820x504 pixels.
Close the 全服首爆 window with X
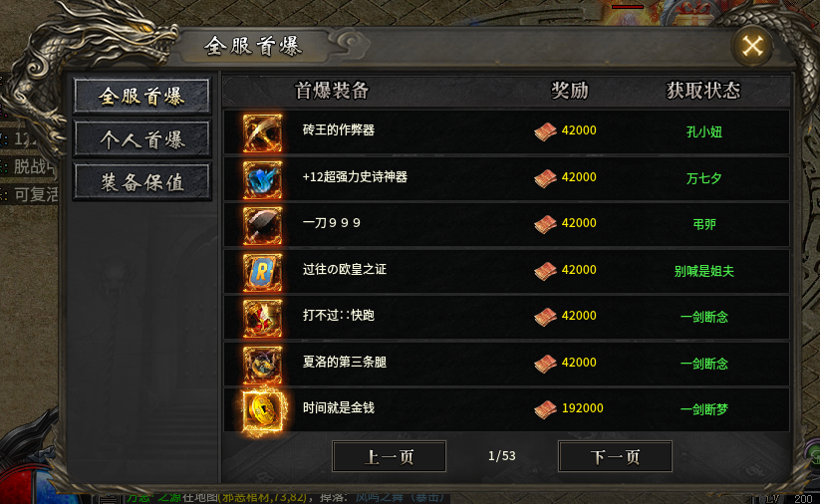click(752, 46)
